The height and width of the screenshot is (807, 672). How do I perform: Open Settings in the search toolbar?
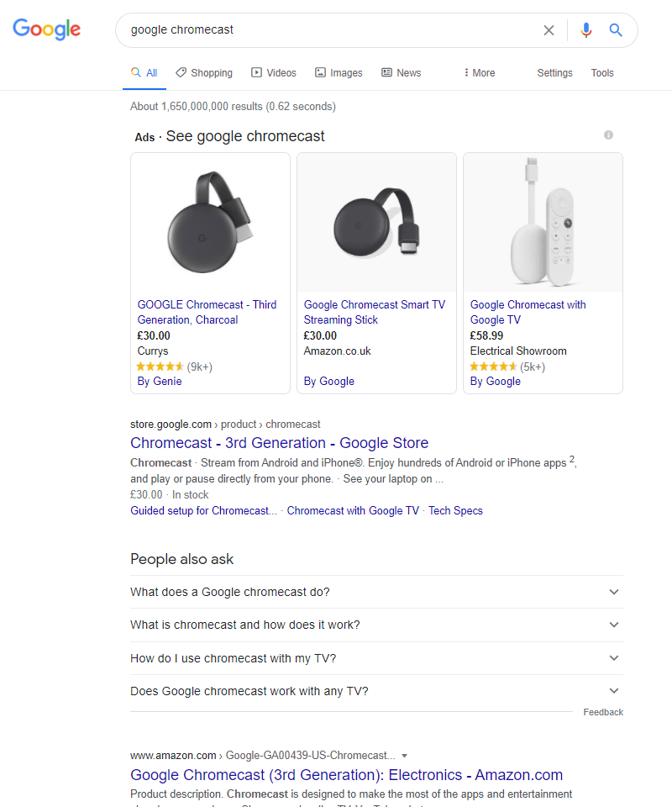(554, 73)
